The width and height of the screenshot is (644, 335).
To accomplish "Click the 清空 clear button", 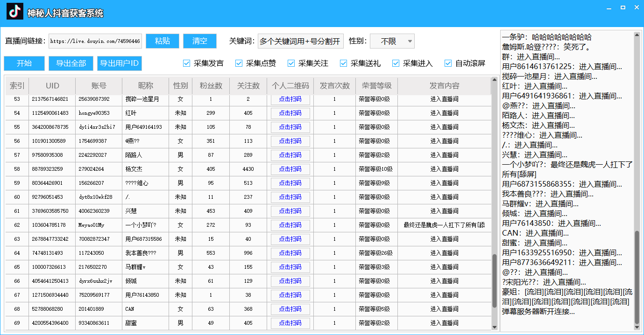I will pyautogui.click(x=199, y=41).
